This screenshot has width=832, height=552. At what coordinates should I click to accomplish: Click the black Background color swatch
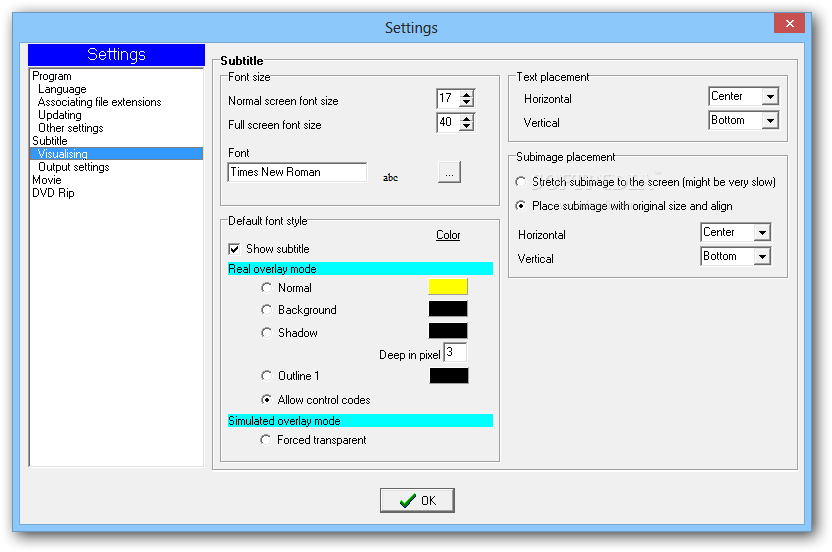coord(448,308)
